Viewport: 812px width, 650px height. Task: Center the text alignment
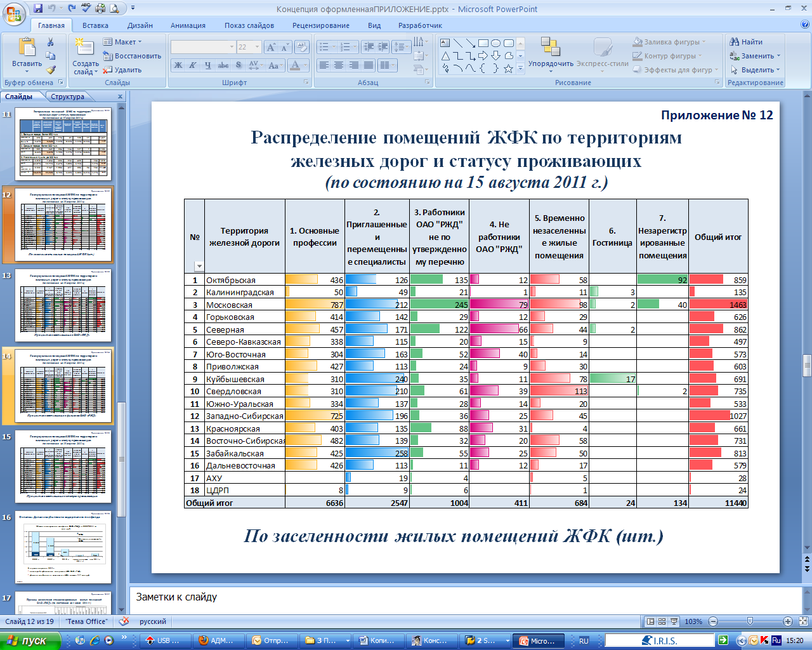[x=339, y=65]
